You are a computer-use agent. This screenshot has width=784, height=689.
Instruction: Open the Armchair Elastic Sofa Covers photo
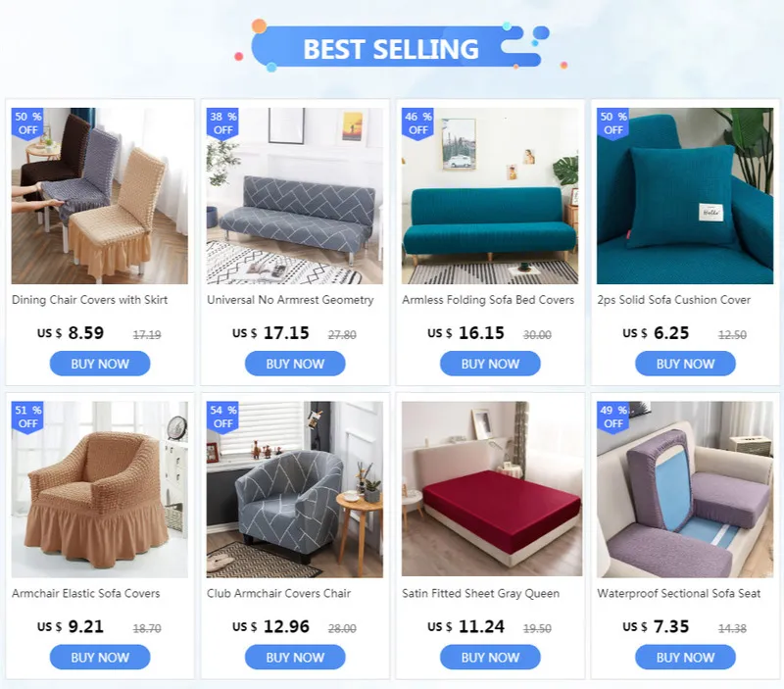pos(100,489)
